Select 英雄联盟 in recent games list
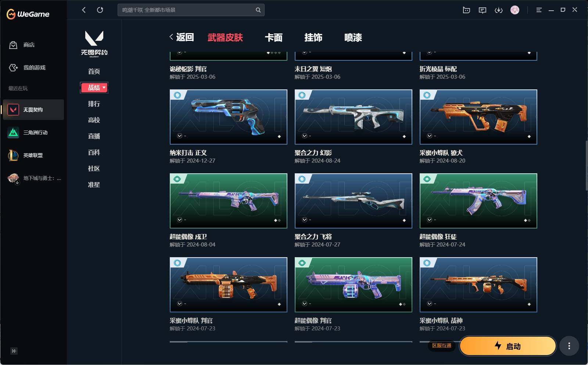Image resolution: width=588 pixels, height=365 pixels. click(33, 155)
